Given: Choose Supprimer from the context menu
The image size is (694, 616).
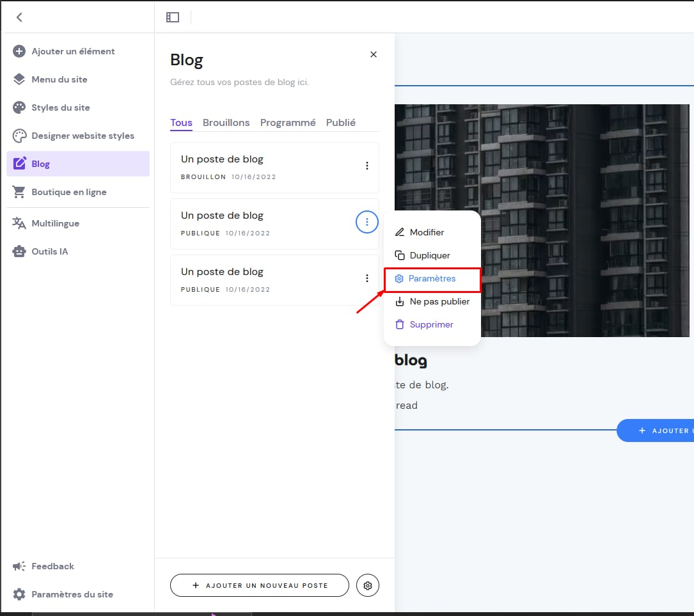Looking at the screenshot, I should 431,324.
